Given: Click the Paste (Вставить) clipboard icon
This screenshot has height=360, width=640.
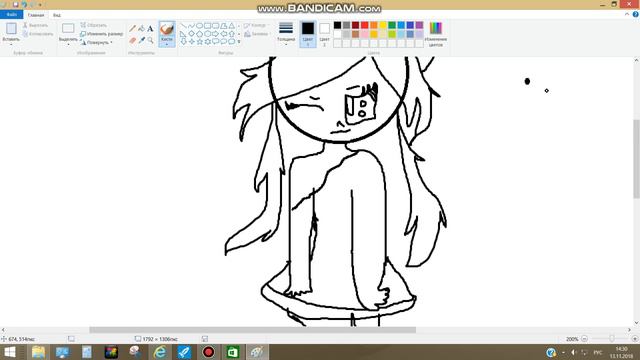Looking at the screenshot, I should coord(11,29).
